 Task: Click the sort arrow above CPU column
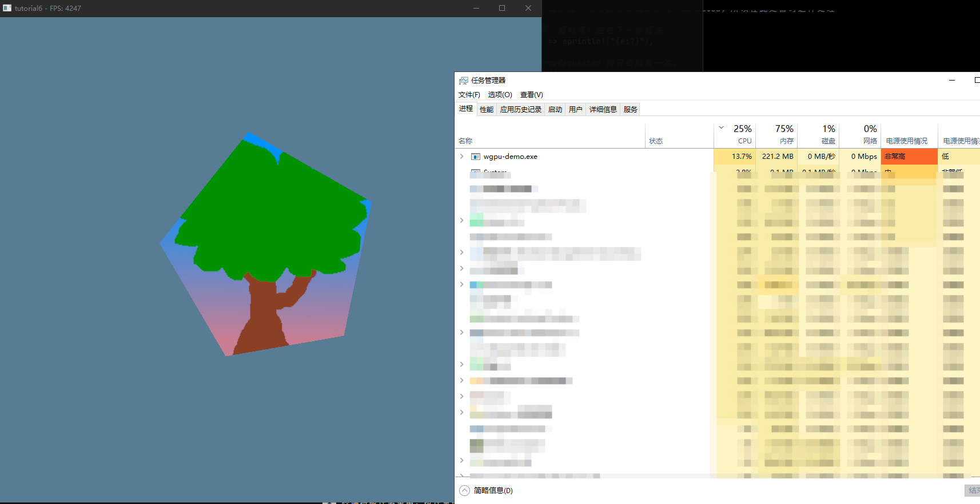coord(721,127)
